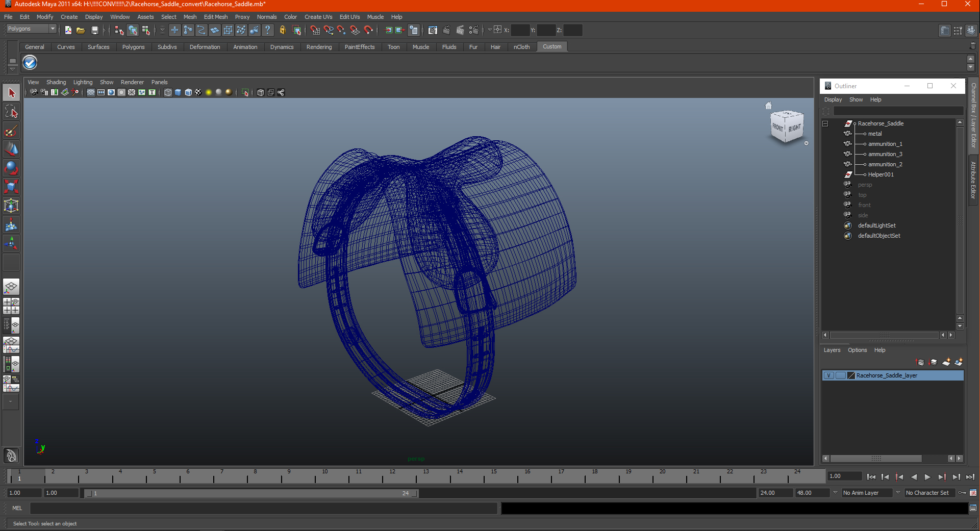980x531 pixels.
Task: Save the current scene
Action: [x=94, y=30]
